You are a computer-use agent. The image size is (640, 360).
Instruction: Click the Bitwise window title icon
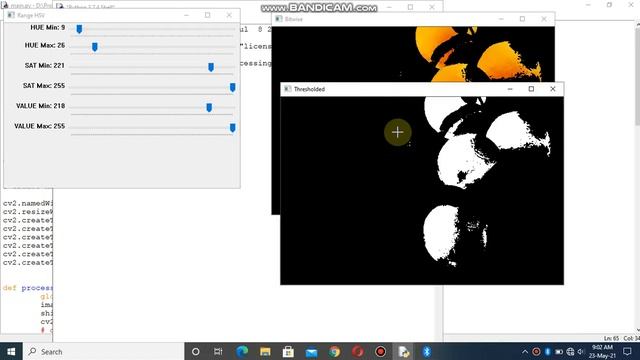tap(279, 19)
